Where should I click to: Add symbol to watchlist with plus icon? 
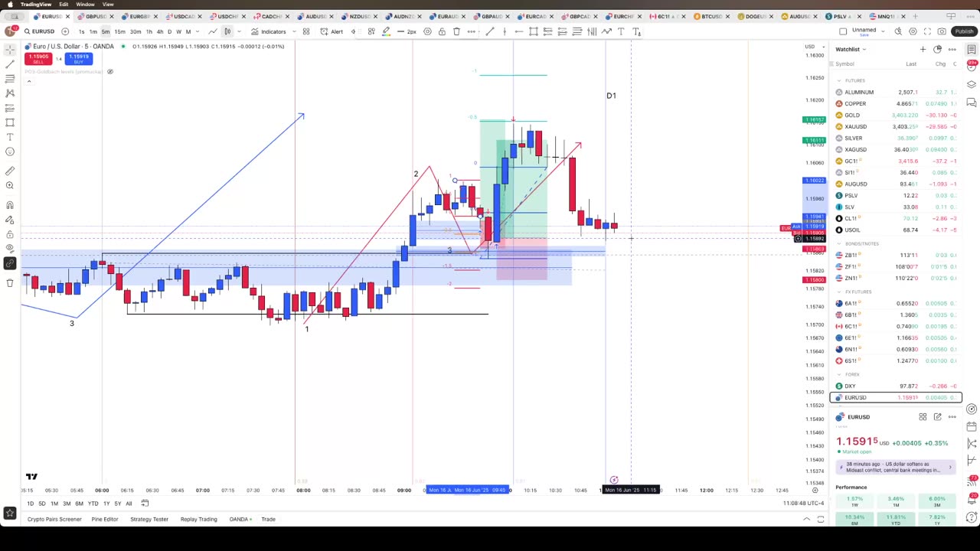point(923,49)
